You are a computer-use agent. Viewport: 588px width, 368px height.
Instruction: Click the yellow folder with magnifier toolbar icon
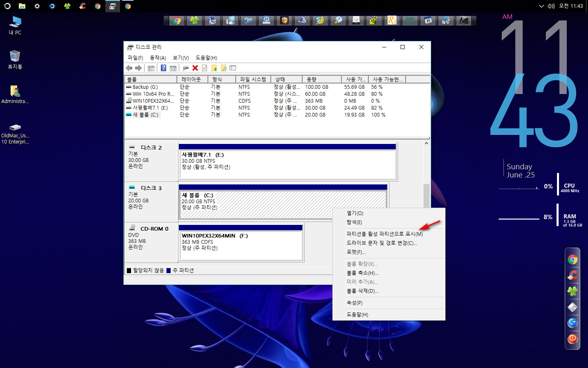(223, 68)
